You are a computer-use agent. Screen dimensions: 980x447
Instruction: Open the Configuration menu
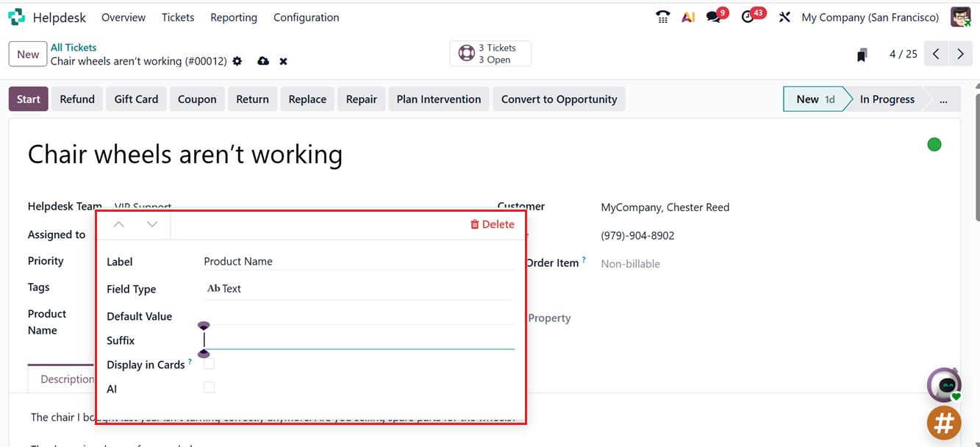pos(306,17)
